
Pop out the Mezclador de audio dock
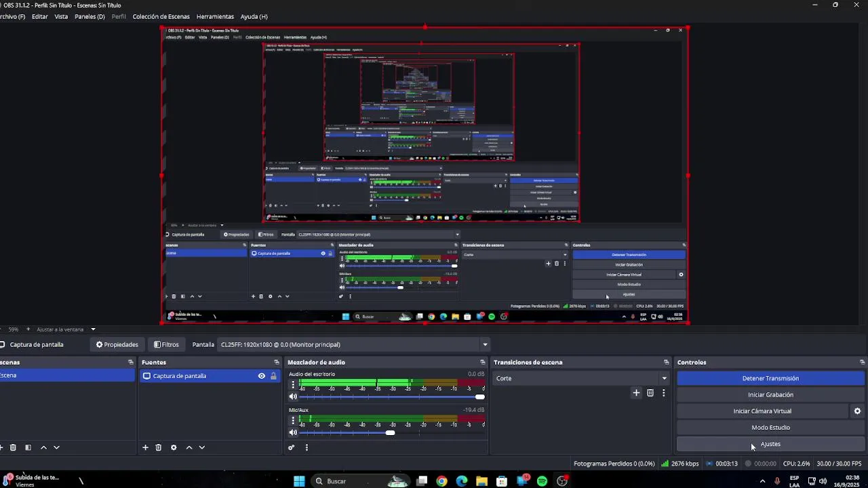pos(483,363)
